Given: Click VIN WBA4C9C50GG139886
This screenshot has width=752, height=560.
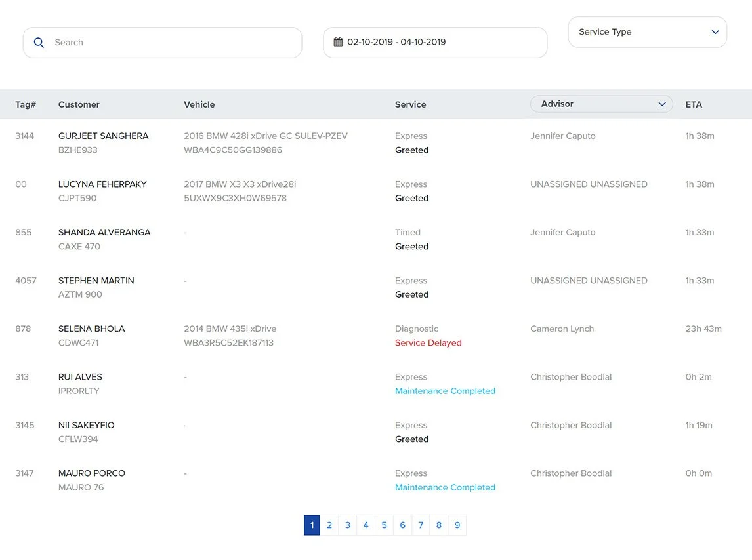Looking at the screenshot, I should click(x=233, y=150).
